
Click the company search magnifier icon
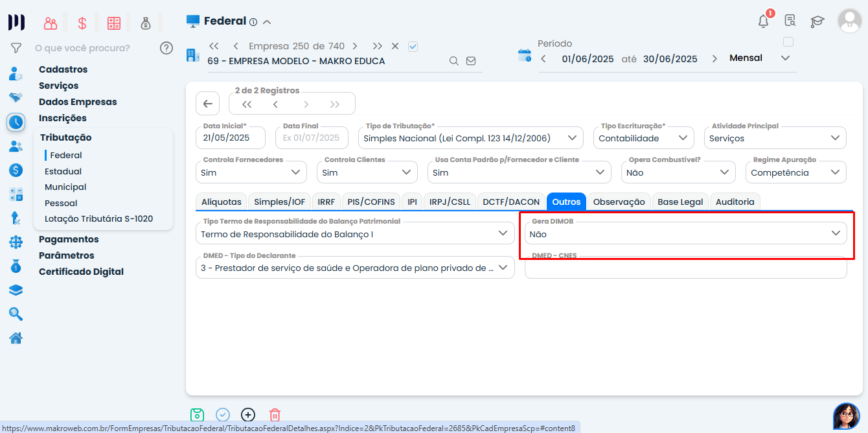tap(454, 61)
